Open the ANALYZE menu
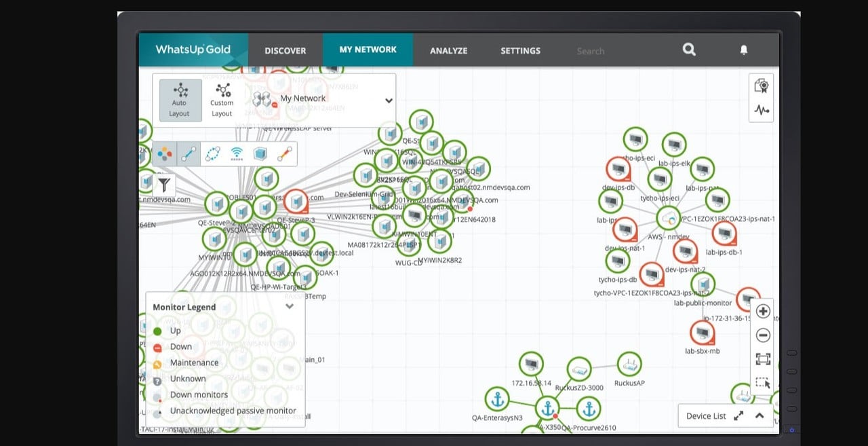The image size is (868, 446). [449, 50]
